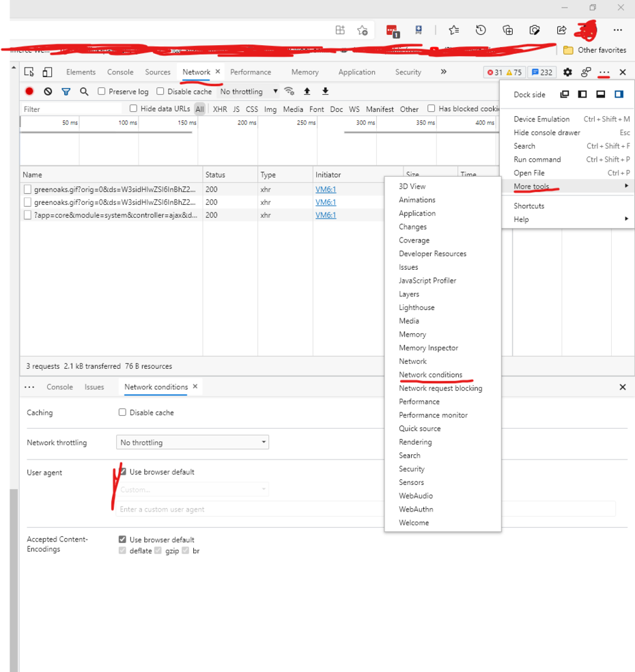Switch to the Console tab
Screen dimensions: 635x672
pos(120,72)
